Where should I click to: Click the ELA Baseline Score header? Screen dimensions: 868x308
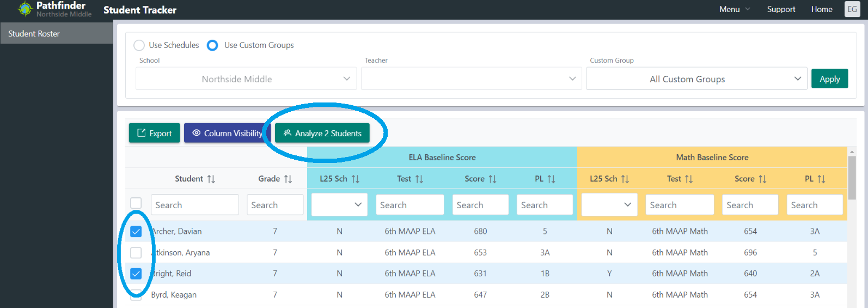[x=442, y=158]
